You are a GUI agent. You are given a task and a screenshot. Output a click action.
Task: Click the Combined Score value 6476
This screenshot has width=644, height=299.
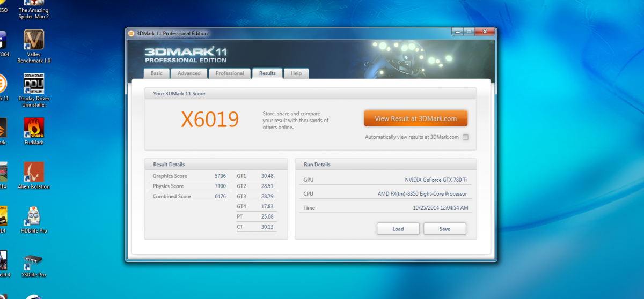[220, 196]
